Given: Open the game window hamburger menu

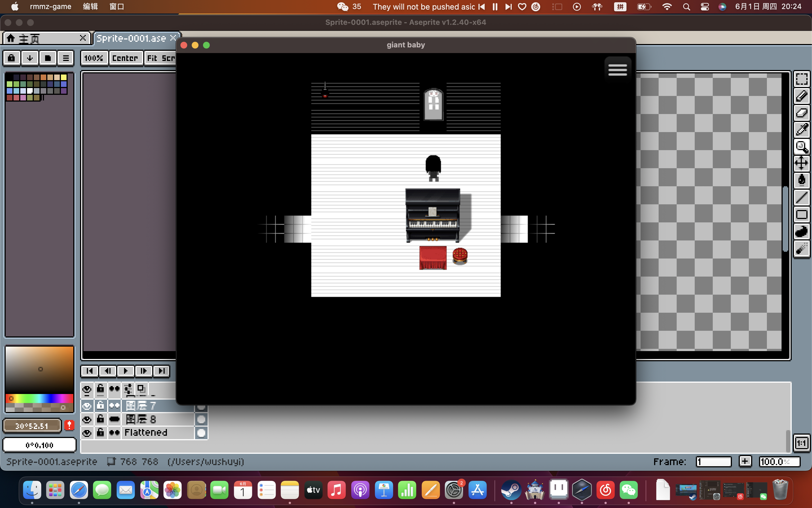Looking at the screenshot, I should point(618,69).
